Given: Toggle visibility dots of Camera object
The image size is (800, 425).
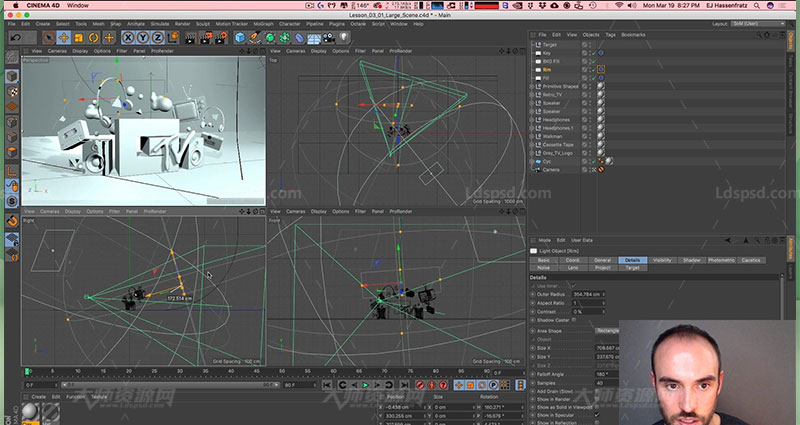Looking at the screenshot, I should click(x=589, y=170).
